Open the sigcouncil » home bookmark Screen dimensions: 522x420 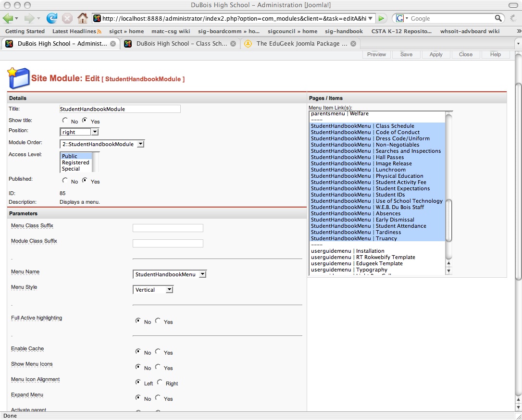pos(293,31)
